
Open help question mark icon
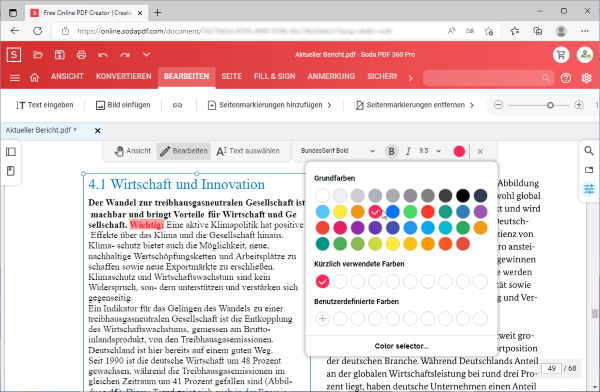pos(566,78)
